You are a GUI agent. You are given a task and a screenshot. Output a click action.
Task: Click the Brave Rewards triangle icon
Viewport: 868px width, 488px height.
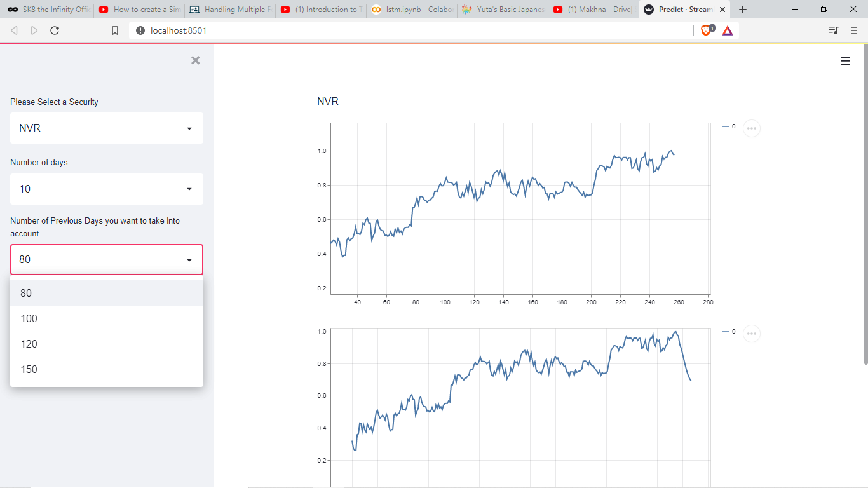[728, 30]
